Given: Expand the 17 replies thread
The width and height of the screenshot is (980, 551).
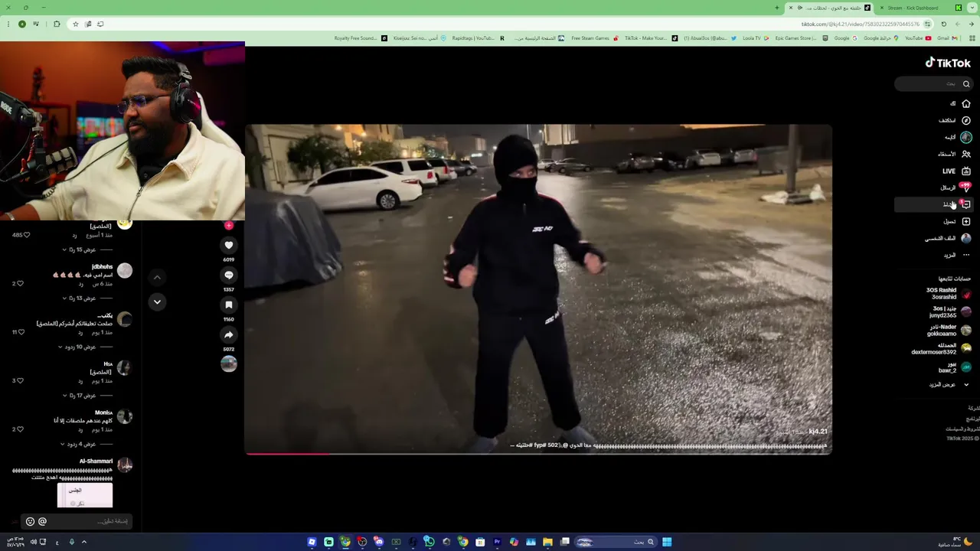Looking at the screenshot, I should (x=80, y=395).
